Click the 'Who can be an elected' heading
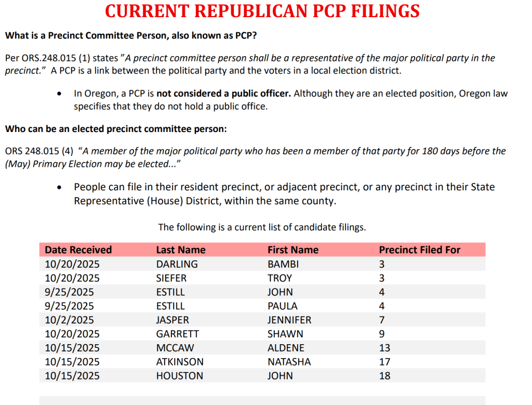This screenshot has width=532, height=405. (x=116, y=129)
